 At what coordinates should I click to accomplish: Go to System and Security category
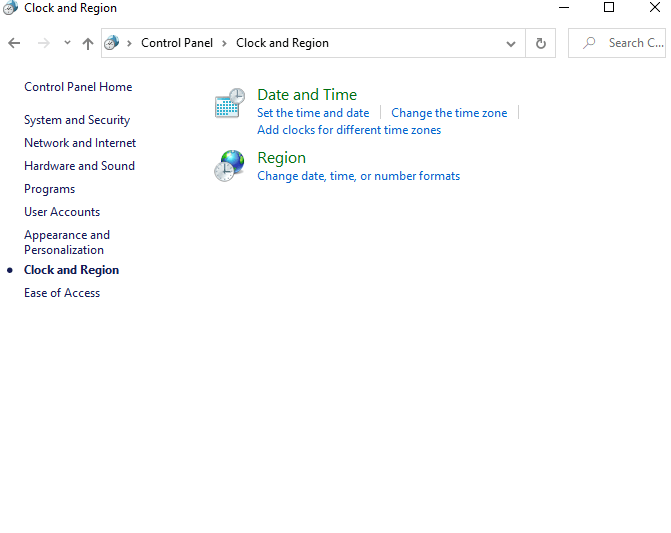(x=77, y=120)
